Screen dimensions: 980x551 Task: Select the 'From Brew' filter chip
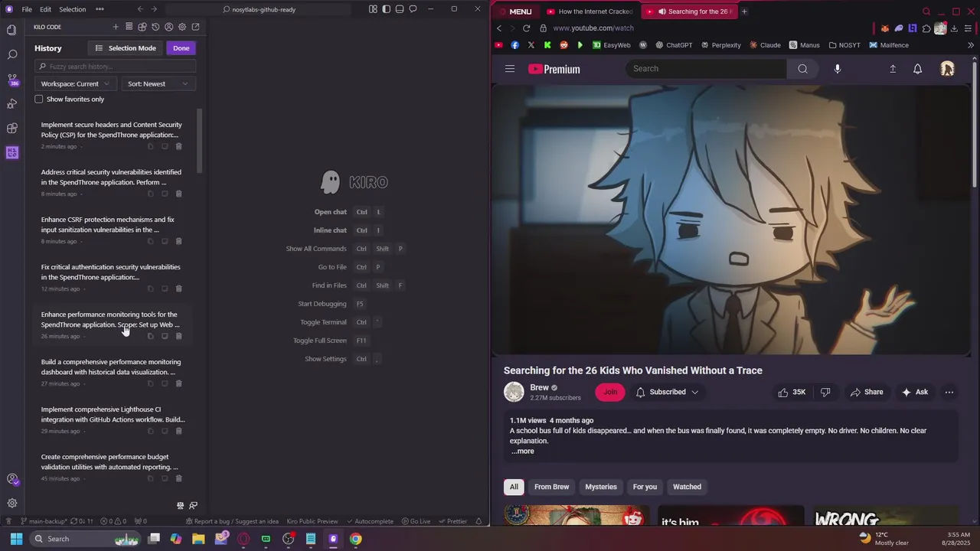(551, 487)
